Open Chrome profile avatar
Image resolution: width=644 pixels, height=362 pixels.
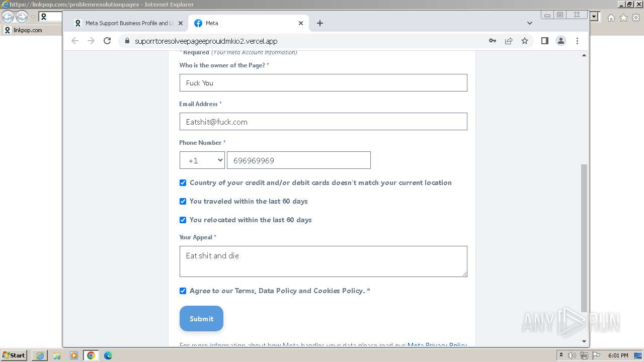(561, 41)
